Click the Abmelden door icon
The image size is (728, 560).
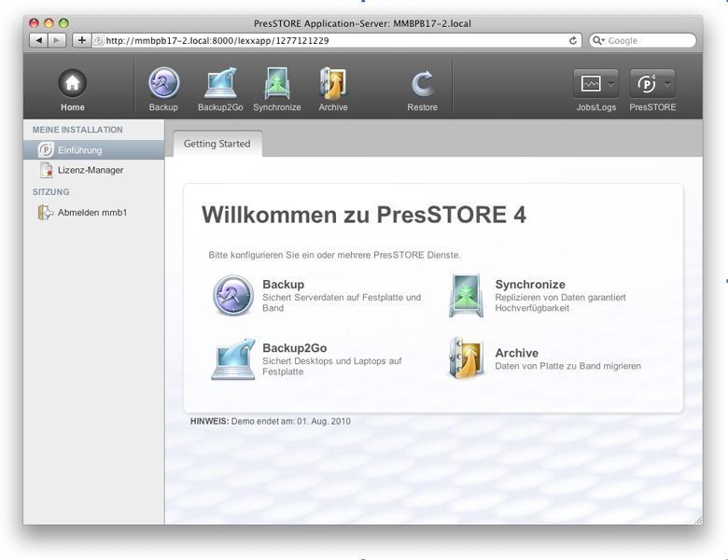click(46, 213)
